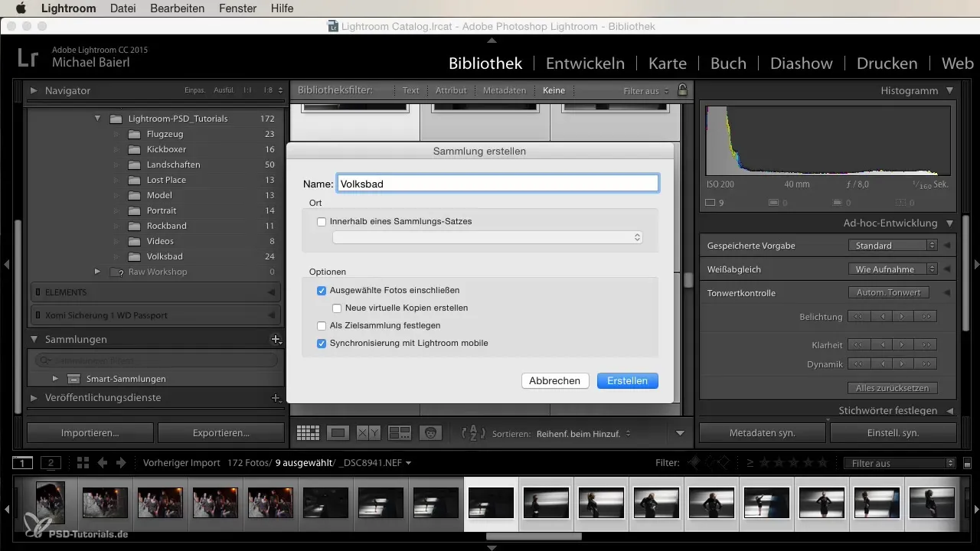Toggle sort direction A-Z icon
Screen dimensions: 980x551
(x=474, y=433)
